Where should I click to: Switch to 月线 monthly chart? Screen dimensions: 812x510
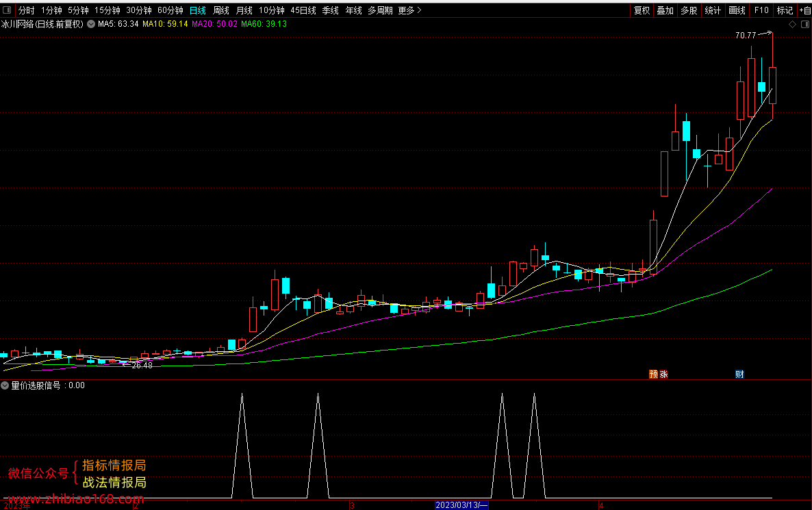[244, 10]
